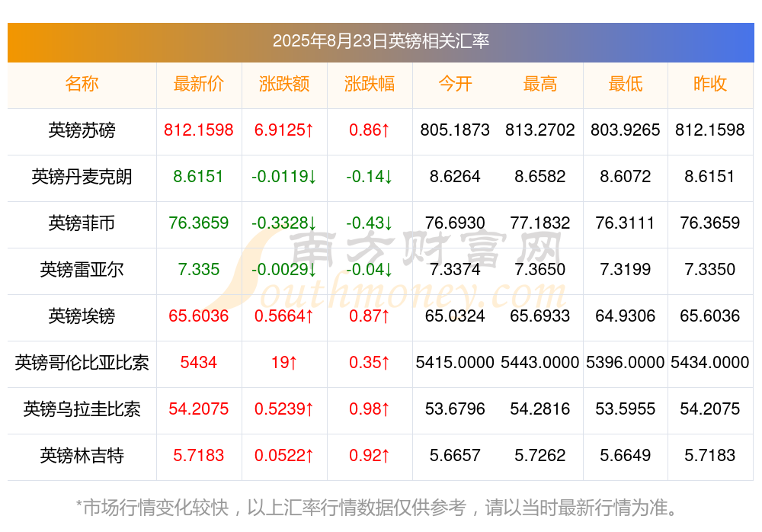Click opening value 5415.0000

(x=455, y=362)
